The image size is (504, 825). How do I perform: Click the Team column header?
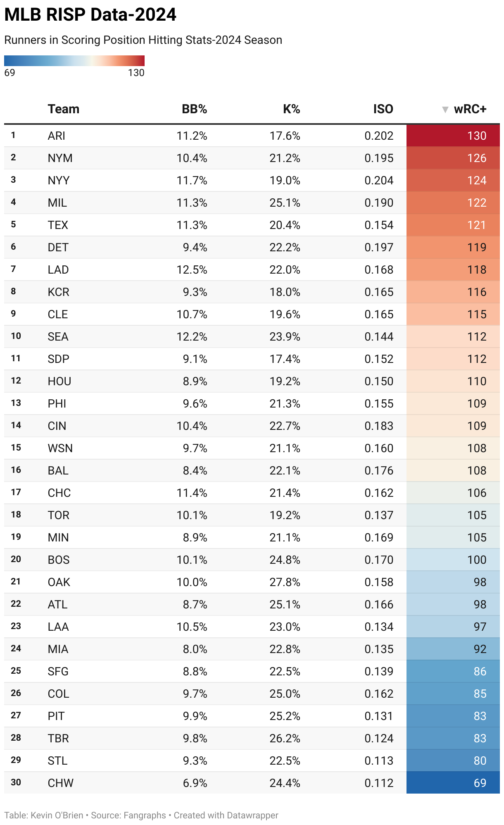64,109
